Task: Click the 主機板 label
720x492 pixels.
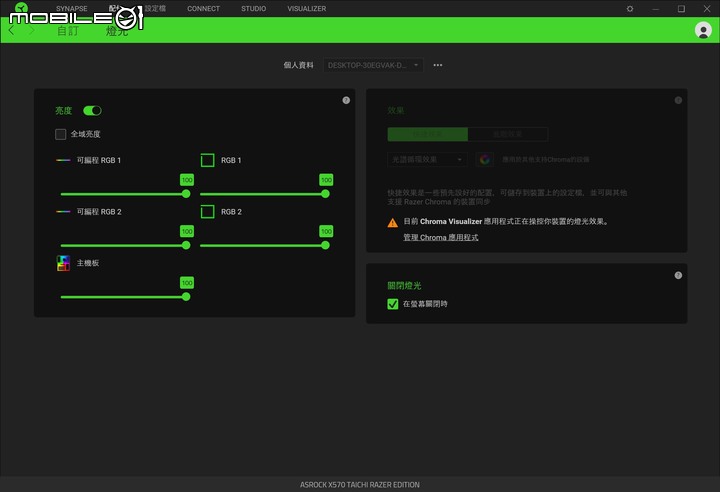Action: click(x=88, y=263)
